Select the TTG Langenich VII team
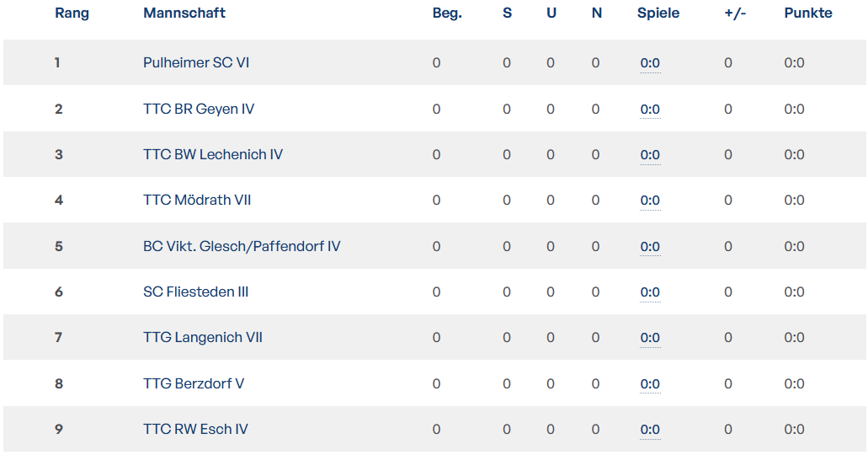The image size is (868, 455). 203,338
